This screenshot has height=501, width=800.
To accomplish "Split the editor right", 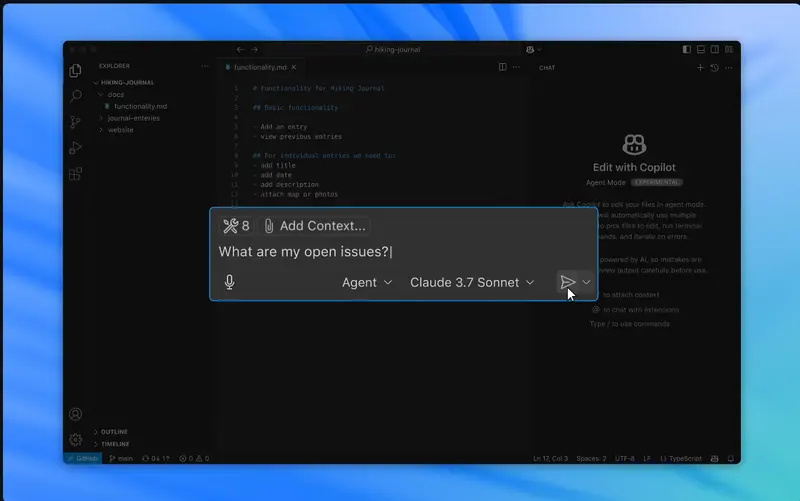I will [x=503, y=67].
